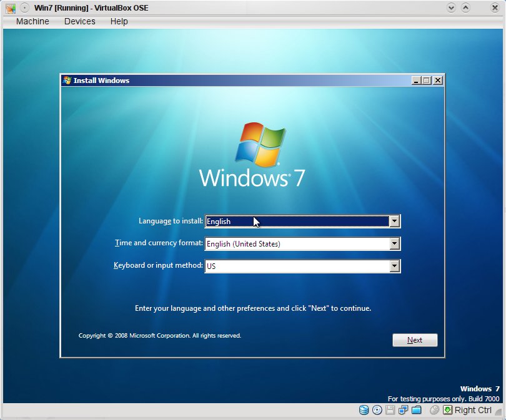The height and width of the screenshot is (420, 506).
Task: Minimize the Install Windows dialog
Action: point(416,81)
